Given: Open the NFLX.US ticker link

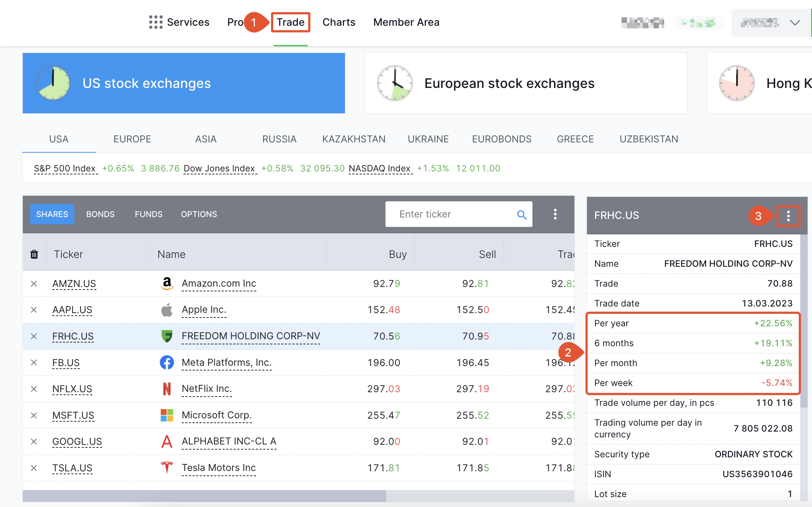Looking at the screenshot, I should (x=72, y=389).
